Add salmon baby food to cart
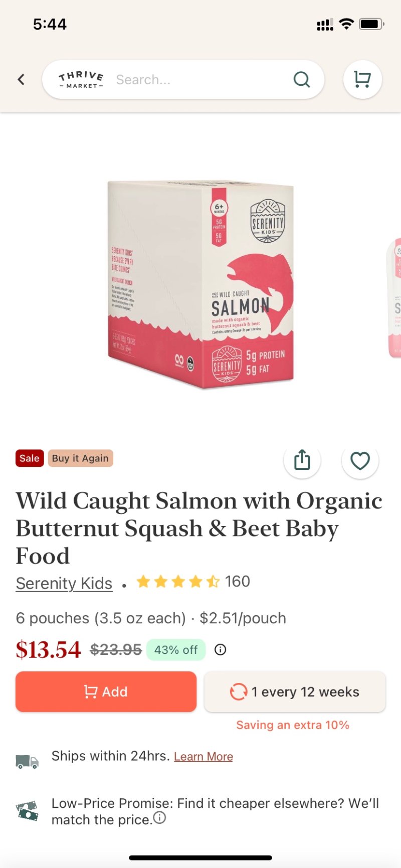 tap(106, 691)
